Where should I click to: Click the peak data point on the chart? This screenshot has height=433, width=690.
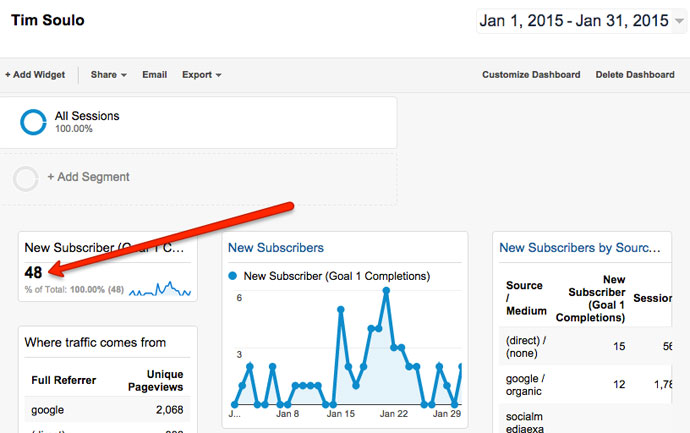386,291
